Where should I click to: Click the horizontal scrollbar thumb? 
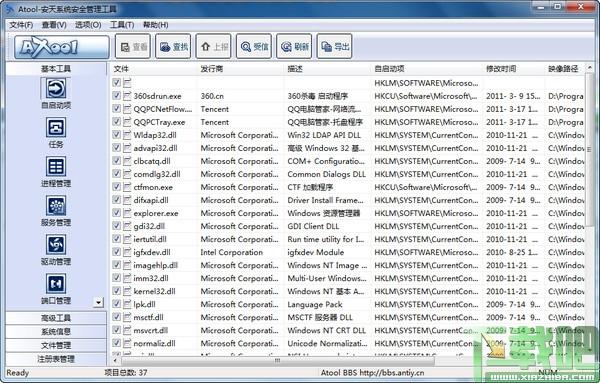pyautogui.click(x=277, y=360)
